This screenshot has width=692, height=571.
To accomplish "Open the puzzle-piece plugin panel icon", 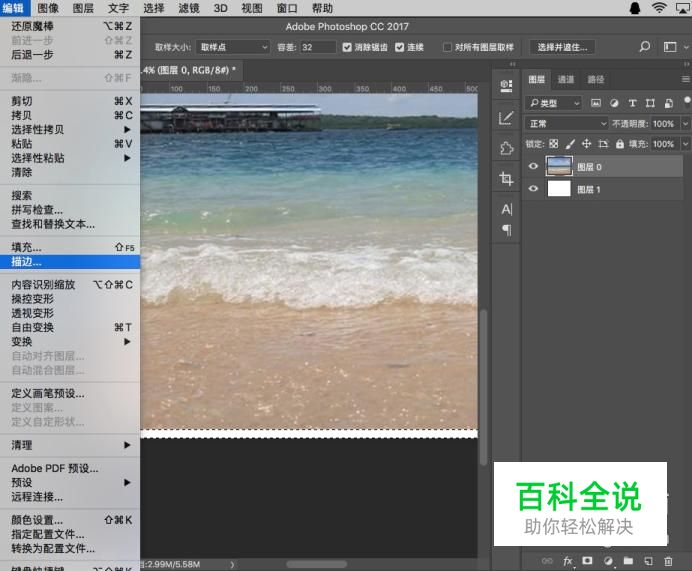I will click(506, 148).
